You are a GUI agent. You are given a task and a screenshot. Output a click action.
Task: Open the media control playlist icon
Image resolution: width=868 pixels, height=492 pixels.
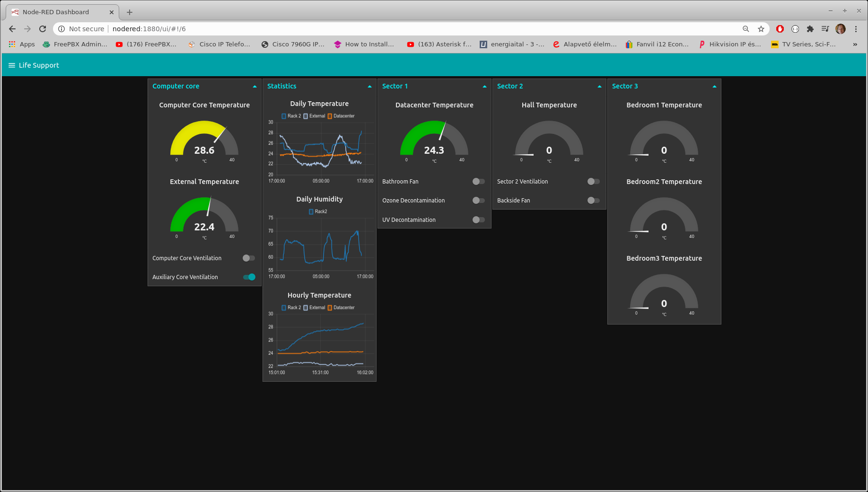pyautogui.click(x=825, y=29)
